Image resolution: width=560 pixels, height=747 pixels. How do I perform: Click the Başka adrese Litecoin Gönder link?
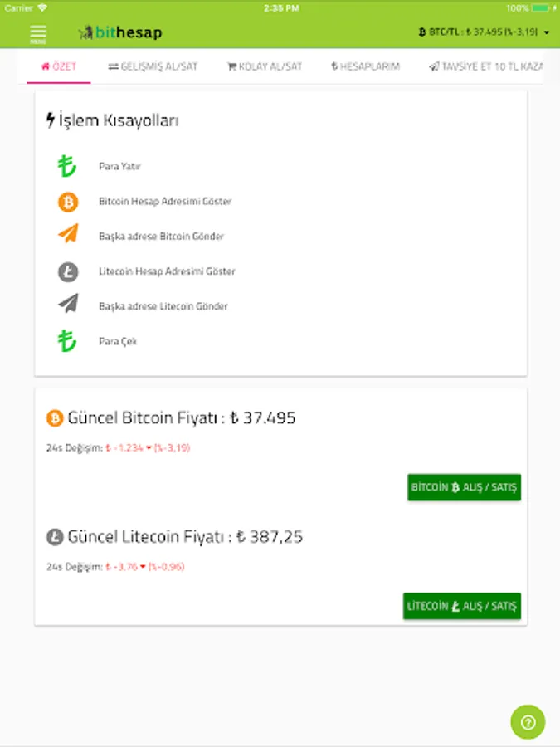[163, 306]
